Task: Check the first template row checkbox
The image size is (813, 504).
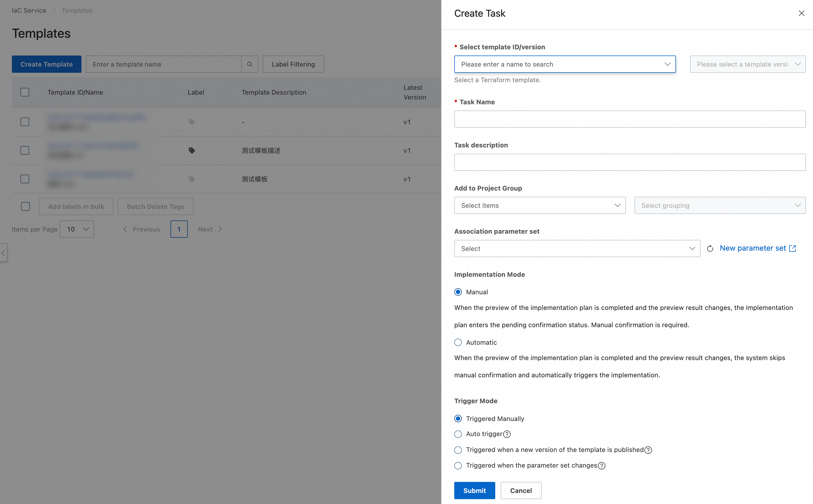Action: pos(25,122)
